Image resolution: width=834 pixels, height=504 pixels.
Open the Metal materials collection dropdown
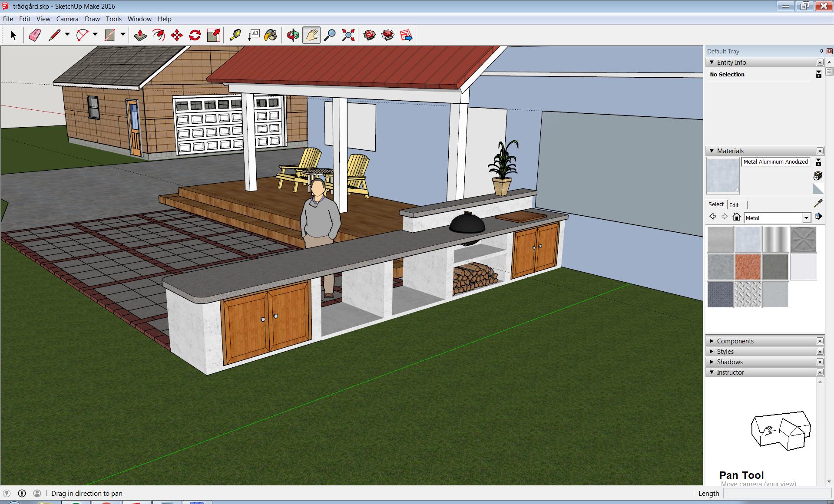[x=806, y=218]
